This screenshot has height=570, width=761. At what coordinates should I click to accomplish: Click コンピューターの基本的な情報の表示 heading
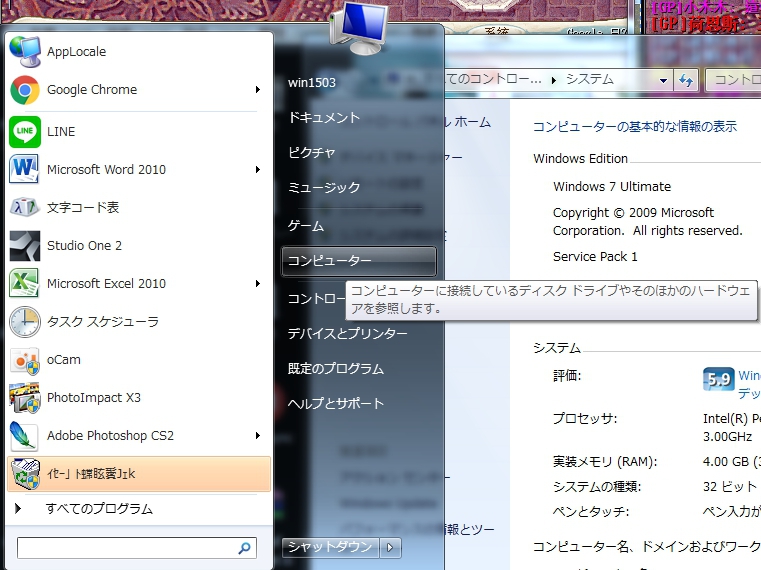click(x=635, y=127)
